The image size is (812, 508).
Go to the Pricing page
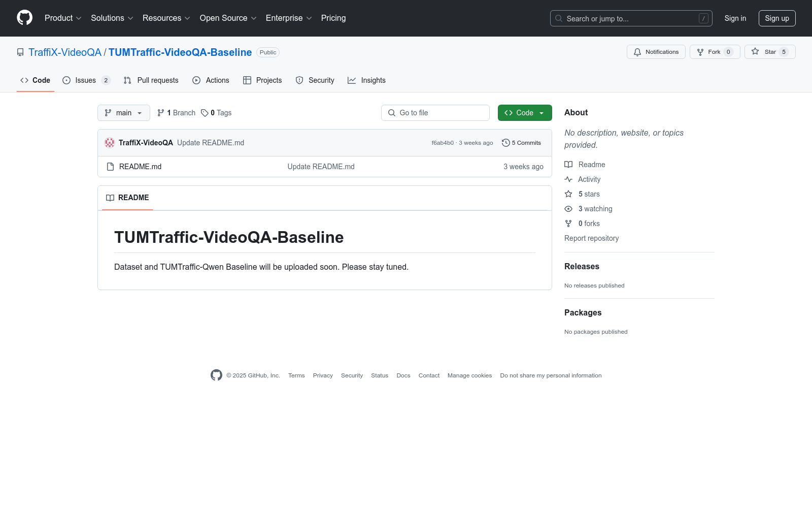click(x=333, y=18)
